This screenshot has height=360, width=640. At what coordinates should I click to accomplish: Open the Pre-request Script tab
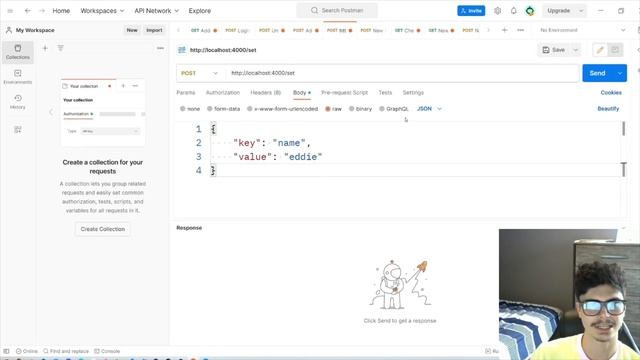point(344,93)
